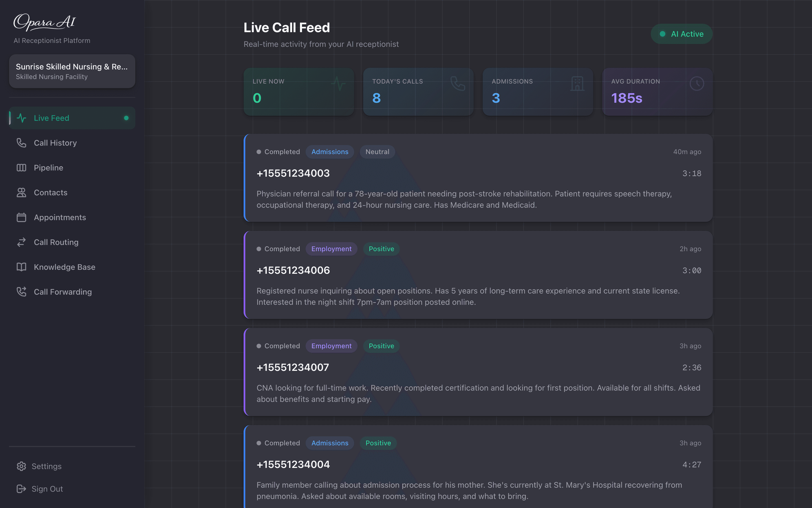Screen dimensions: 812x508
Task: Click Employment tag on +15551234007 call
Action: 331,346
